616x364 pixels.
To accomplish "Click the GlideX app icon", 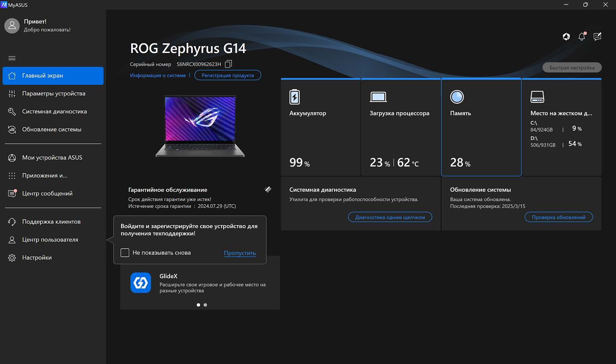I will (141, 282).
